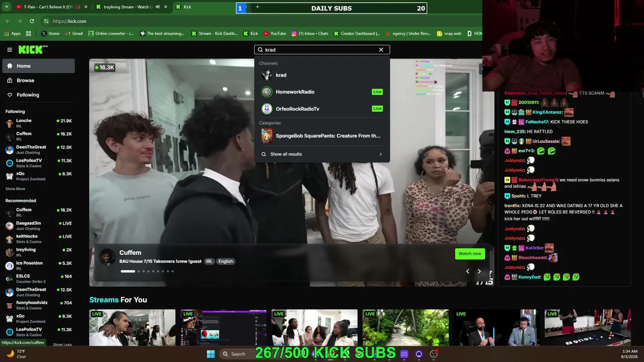Expand the Following list with Show More
Image resolution: width=644 pixels, height=362 pixels.
(x=15, y=189)
